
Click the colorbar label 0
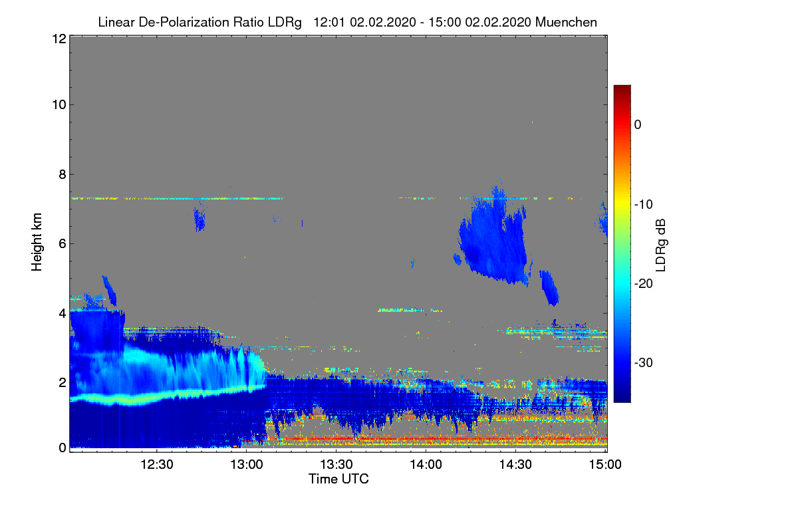coord(638,124)
